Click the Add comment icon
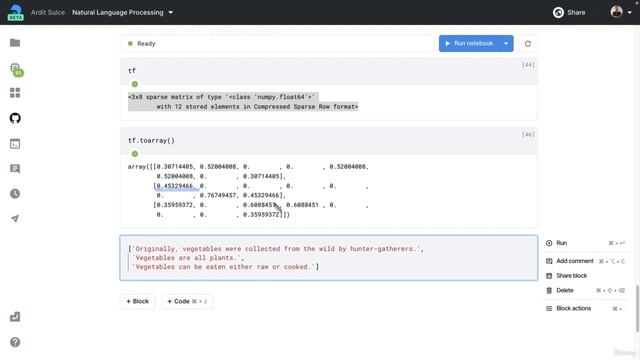The height and width of the screenshot is (360, 640). click(549, 261)
